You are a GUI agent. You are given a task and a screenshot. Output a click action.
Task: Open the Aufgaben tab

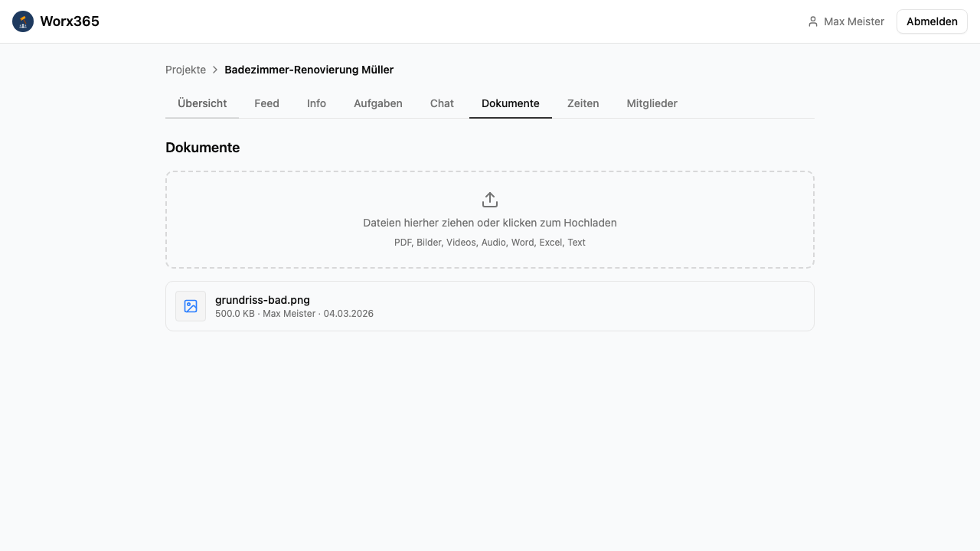pos(377,103)
